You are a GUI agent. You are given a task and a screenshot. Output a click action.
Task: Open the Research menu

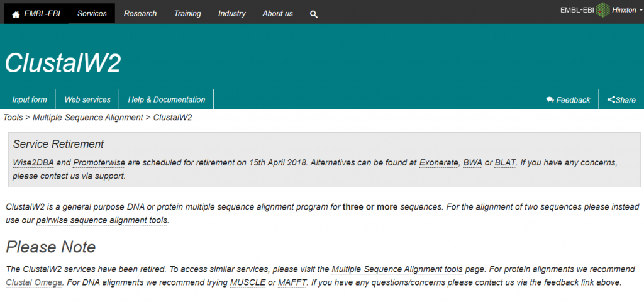coord(140,14)
